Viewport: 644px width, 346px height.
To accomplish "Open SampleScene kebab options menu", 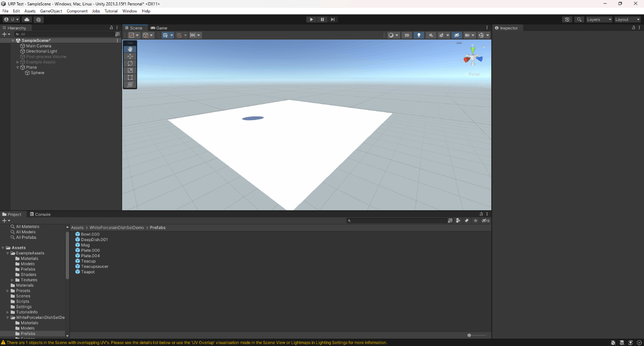I will [118, 40].
